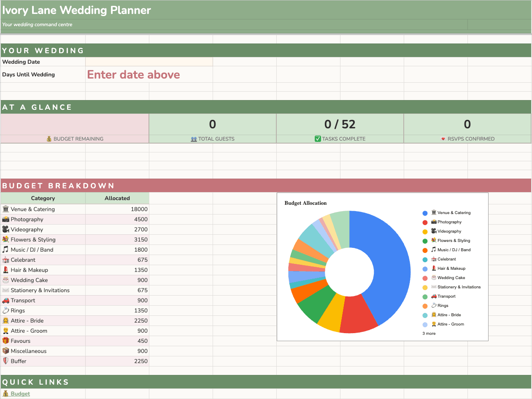This screenshot has width=532, height=399.
Task: Click the shield icon next to Buffer
Action: tap(5, 361)
